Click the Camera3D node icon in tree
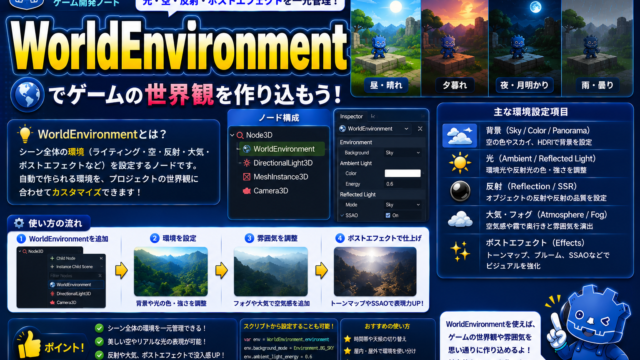Image resolution: width=640 pixels, height=360 pixels. [x=247, y=191]
